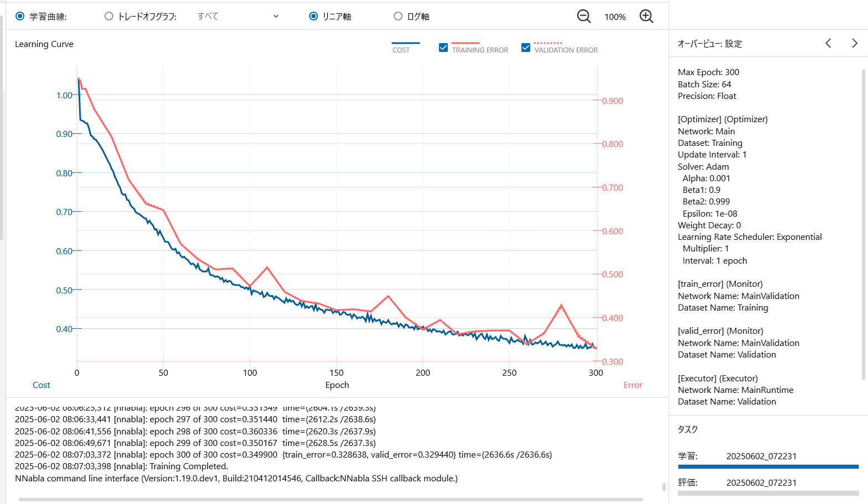
Task: Select the トレードオフグラフ radio button
Action: point(109,17)
